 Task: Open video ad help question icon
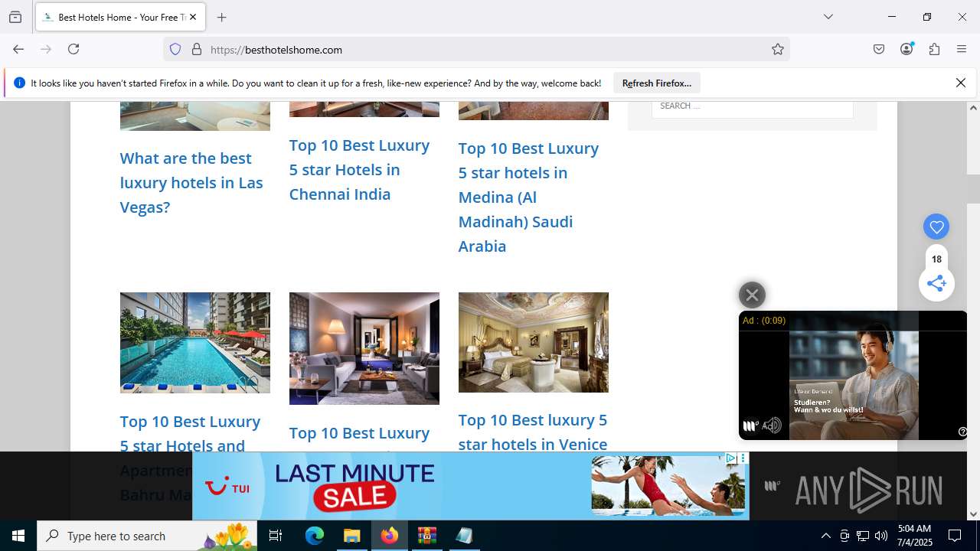(962, 432)
